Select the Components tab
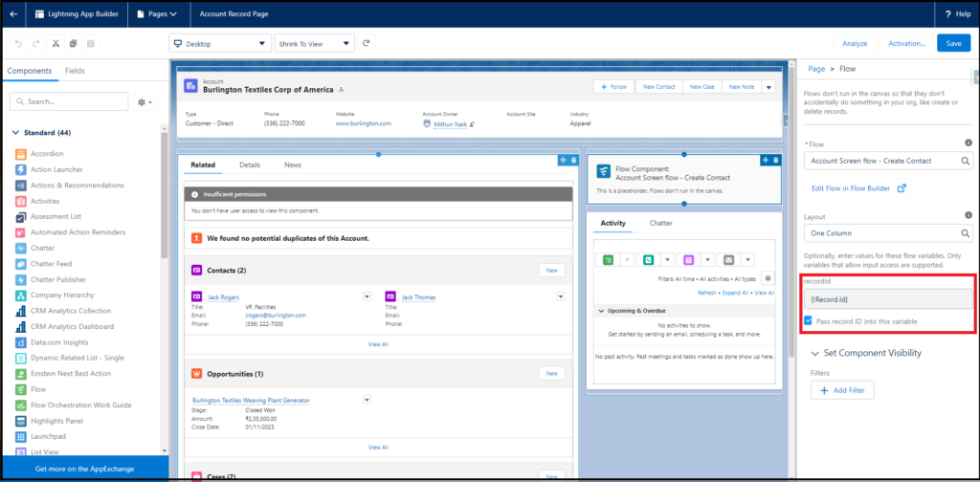Viewport: 980px width, 482px height. [30, 71]
